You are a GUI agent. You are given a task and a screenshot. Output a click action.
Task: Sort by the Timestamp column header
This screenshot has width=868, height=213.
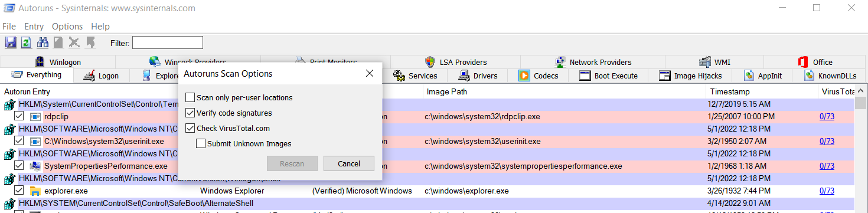pos(730,92)
